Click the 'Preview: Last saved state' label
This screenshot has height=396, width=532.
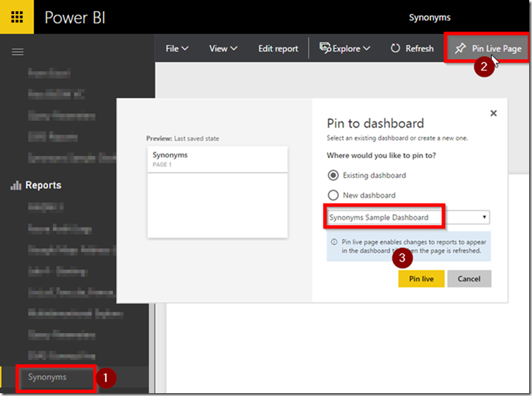click(183, 138)
